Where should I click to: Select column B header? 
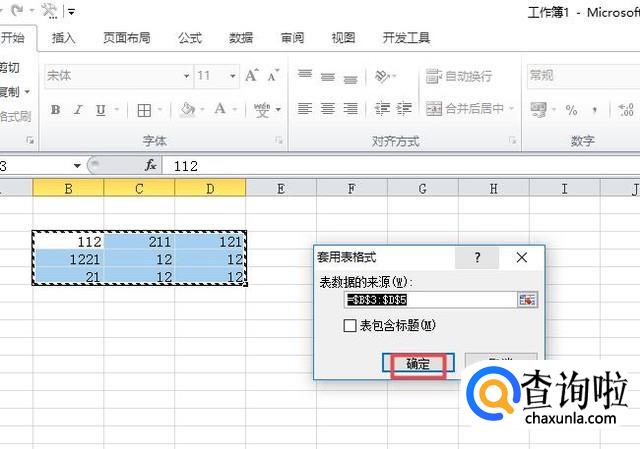coord(68,189)
